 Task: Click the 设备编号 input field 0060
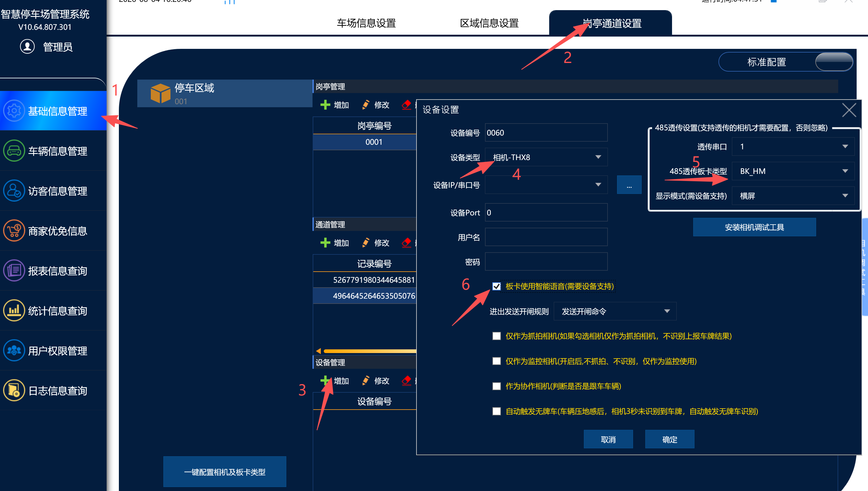546,132
